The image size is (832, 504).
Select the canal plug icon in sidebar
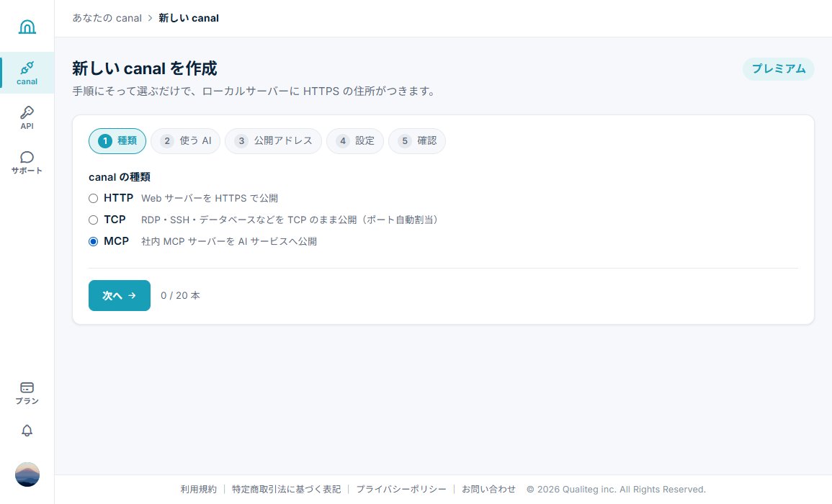point(27,68)
